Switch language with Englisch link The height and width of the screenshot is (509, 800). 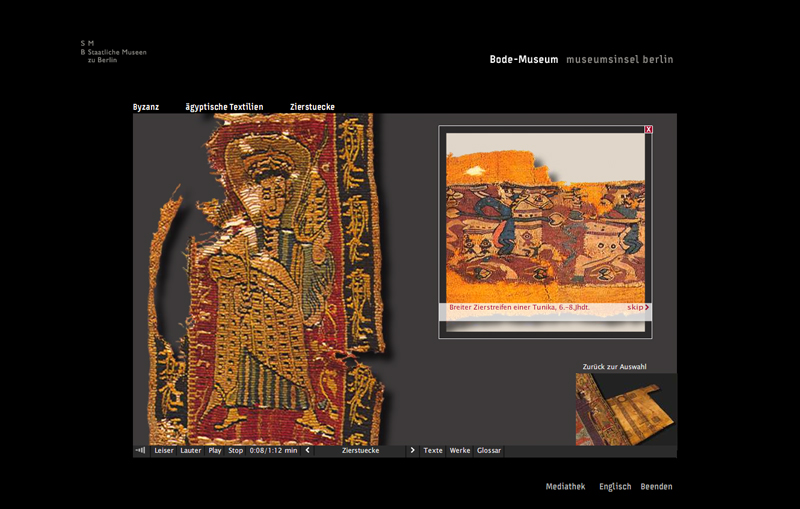click(x=615, y=487)
